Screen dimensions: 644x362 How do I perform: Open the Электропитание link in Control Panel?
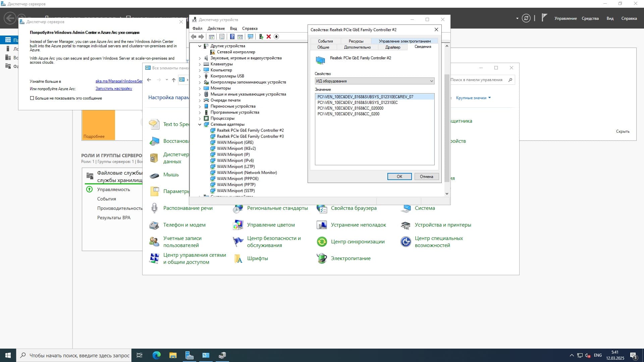(351, 258)
